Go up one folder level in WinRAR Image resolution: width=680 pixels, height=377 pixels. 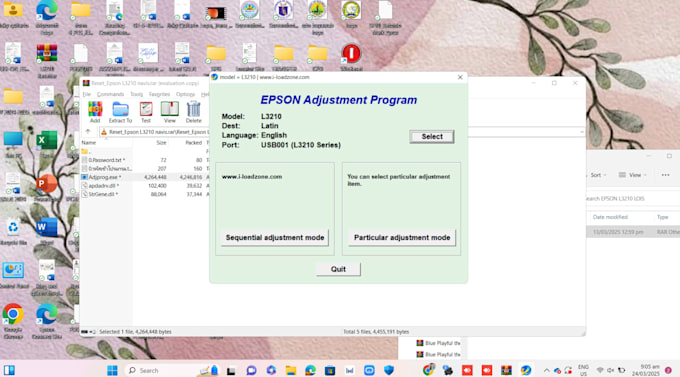coord(88,131)
